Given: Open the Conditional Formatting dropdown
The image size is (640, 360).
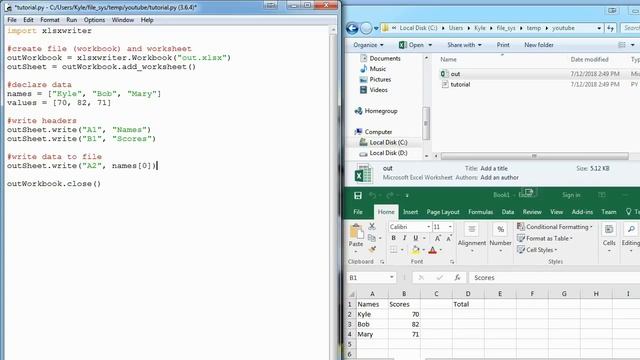Looking at the screenshot, I should [555, 227].
